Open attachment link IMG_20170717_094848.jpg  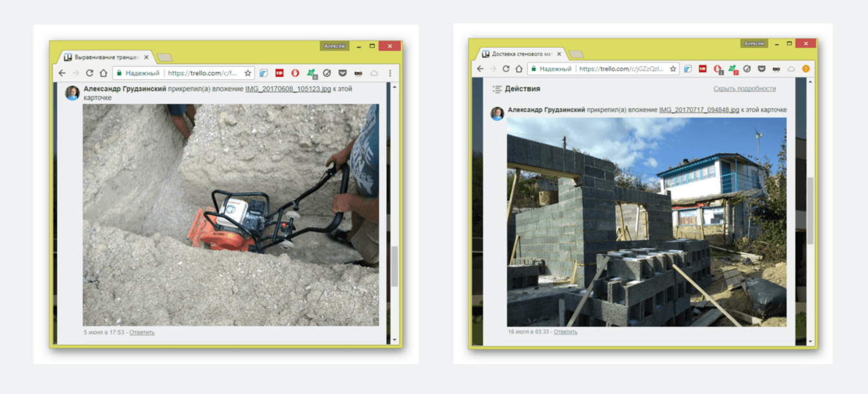(x=699, y=110)
